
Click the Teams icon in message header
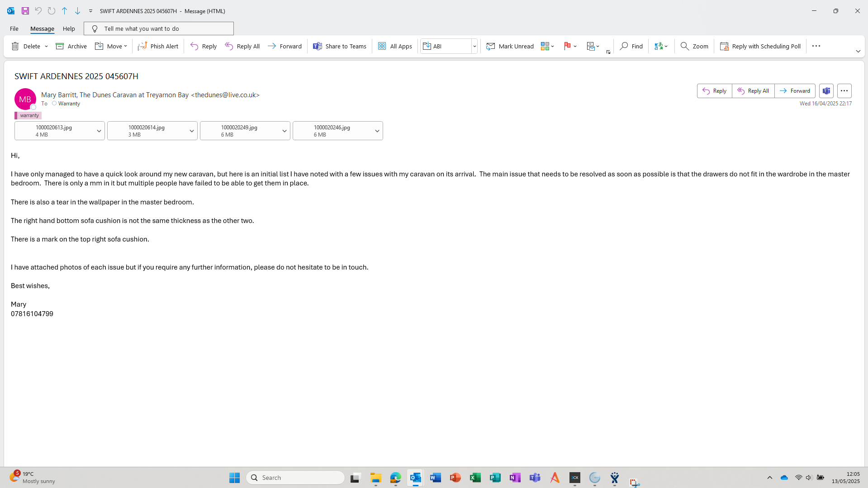[x=826, y=91]
